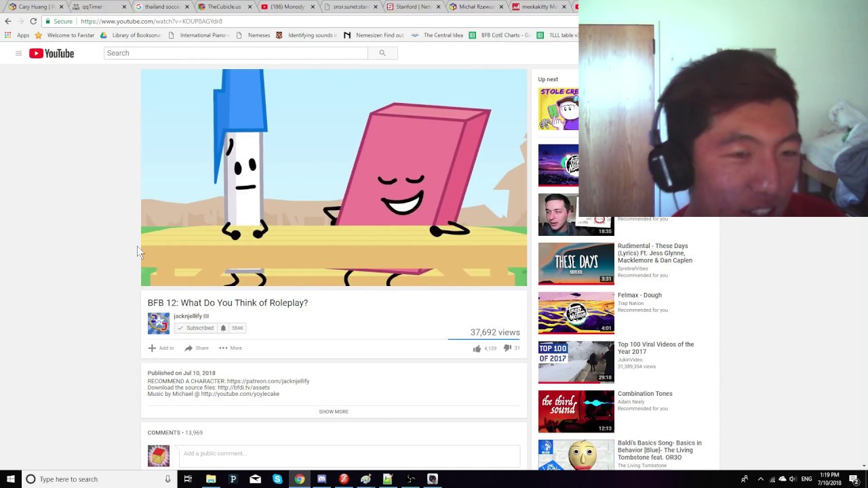The image size is (868, 488).
Task: Switch to the Stanford tab
Action: tap(414, 7)
